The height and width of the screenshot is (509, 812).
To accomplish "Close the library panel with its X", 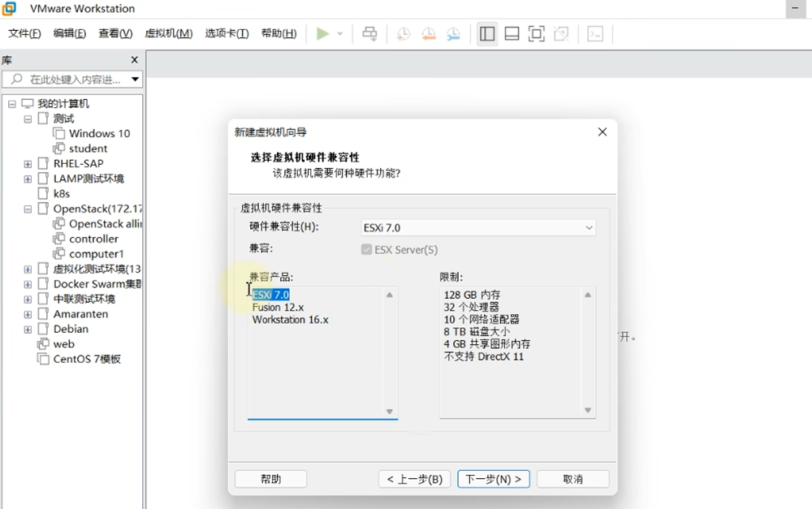I will 135,60.
